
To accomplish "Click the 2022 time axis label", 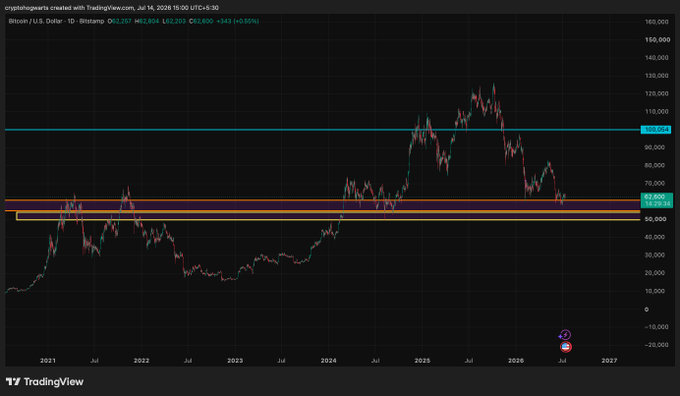I will 141,360.
